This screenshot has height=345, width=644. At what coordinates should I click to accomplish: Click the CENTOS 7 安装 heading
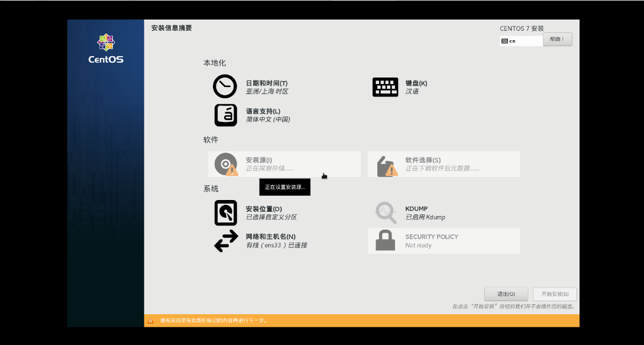(522, 28)
